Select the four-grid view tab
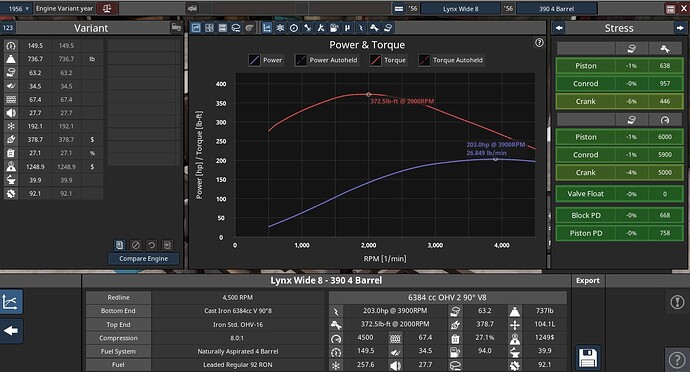Screen dimensions: 690x372 pos(209,28)
